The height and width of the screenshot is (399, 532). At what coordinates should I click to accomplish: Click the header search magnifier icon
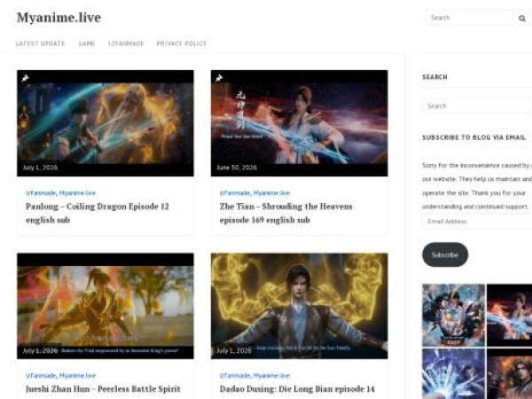pos(522,18)
